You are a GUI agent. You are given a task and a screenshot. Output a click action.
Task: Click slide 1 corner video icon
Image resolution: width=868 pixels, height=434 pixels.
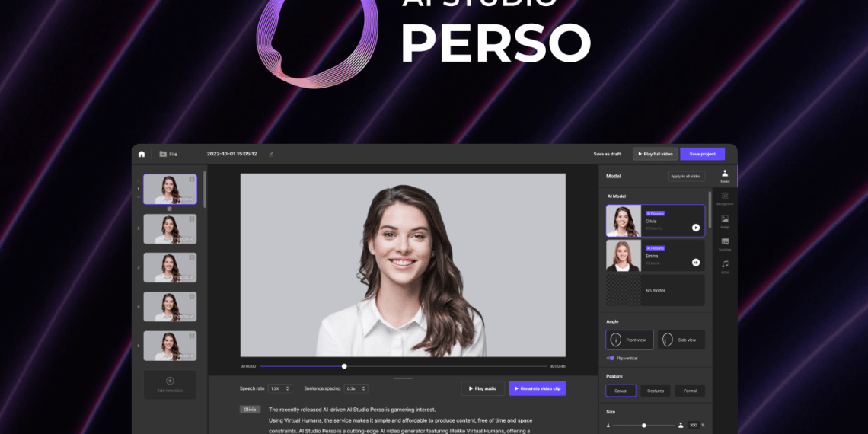[192, 179]
